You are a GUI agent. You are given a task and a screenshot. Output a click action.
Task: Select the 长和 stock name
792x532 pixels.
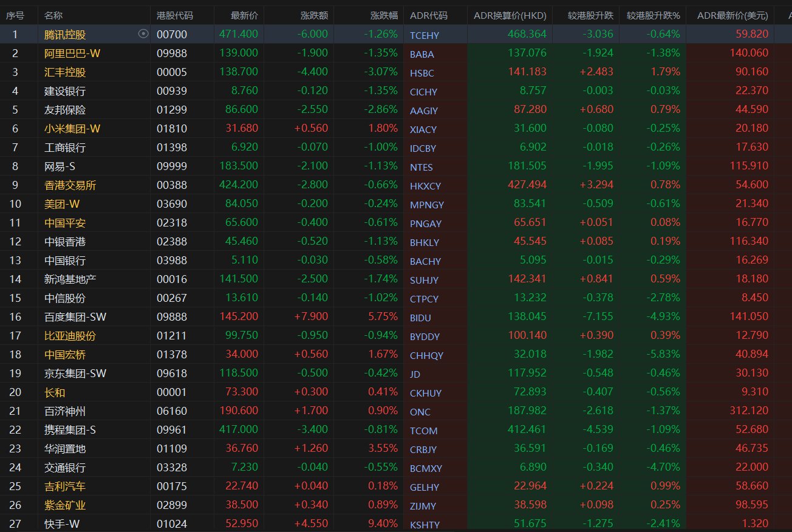[x=55, y=392]
